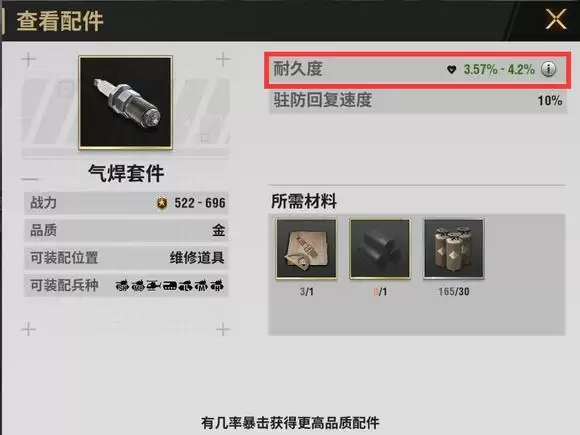Click the 品质 金 row
580x435 pixels.
point(126,230)
